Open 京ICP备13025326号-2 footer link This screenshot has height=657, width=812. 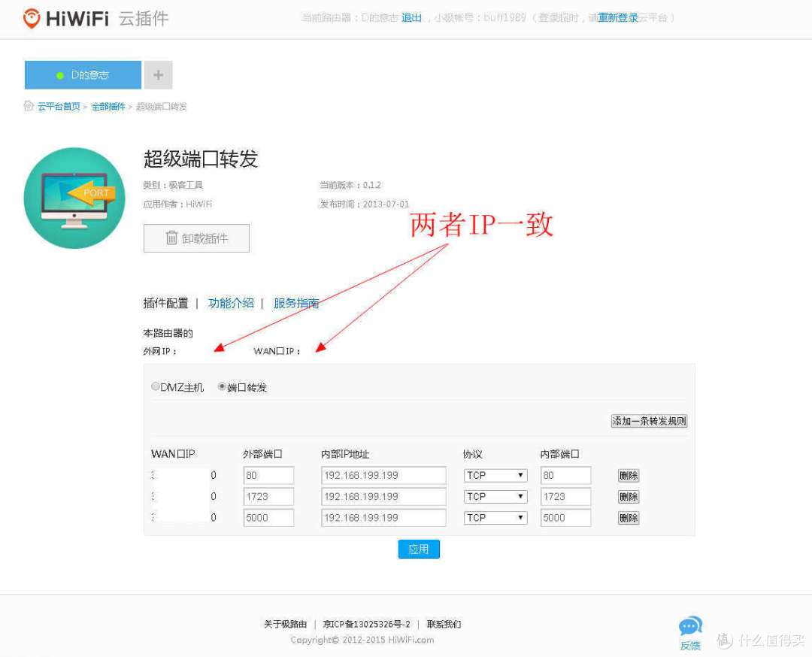[x=367, y=625]
